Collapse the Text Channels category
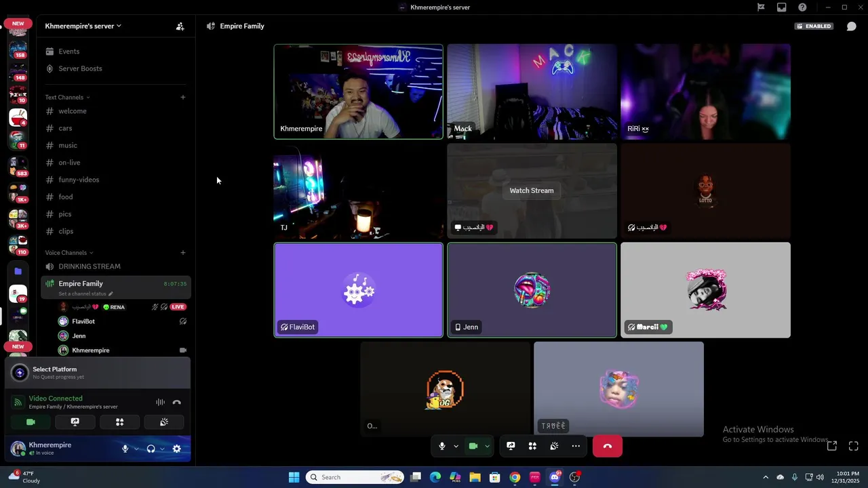The image size is (868, 488). [67, 97]
